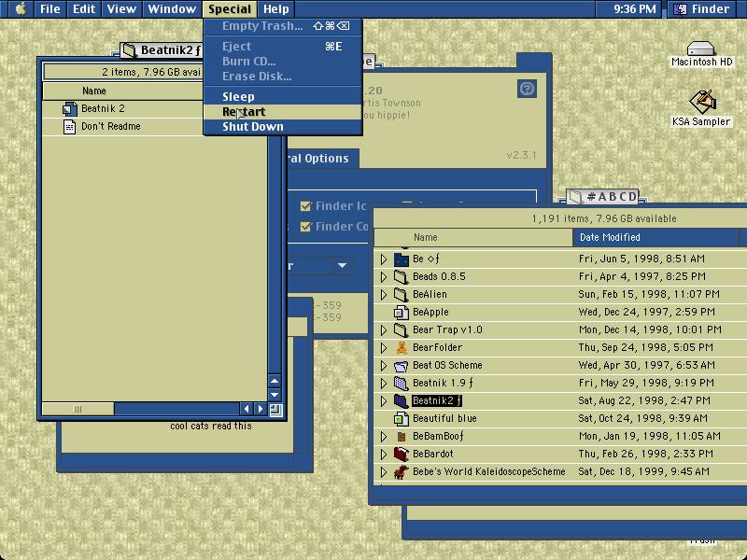Image resolution: width=747 pixels, height=560 pixels.
Task: Click the Beatnik 1.9 ƒ folder icon
Action: click(402, 384)
